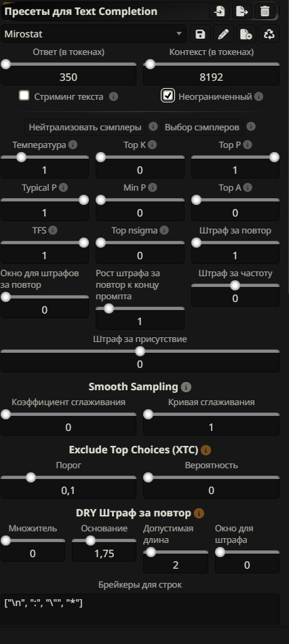The width and height of the screenshot is (289, 644).
Task: Click the import preset icon
Action: 220,12
